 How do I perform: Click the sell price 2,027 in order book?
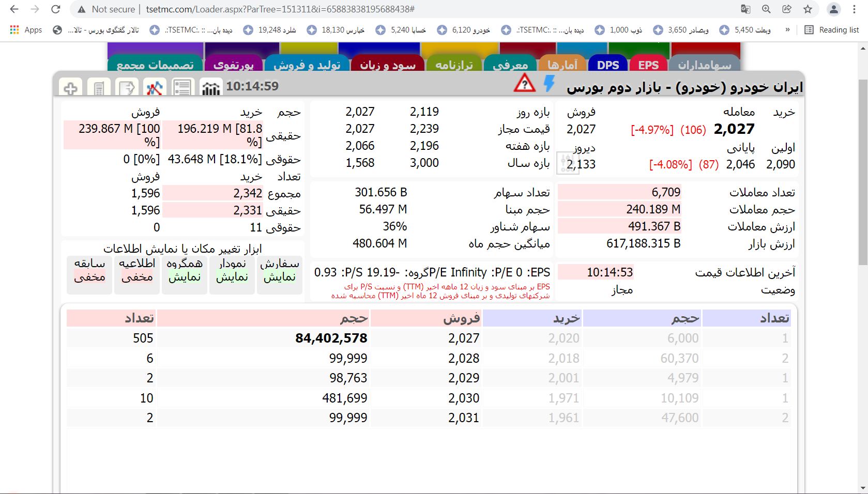[464, 338]
